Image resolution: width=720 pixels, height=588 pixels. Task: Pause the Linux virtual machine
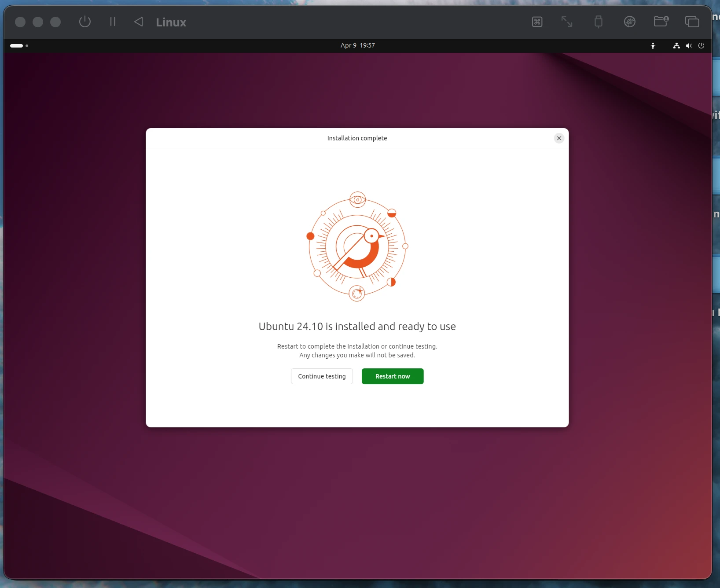113,22
